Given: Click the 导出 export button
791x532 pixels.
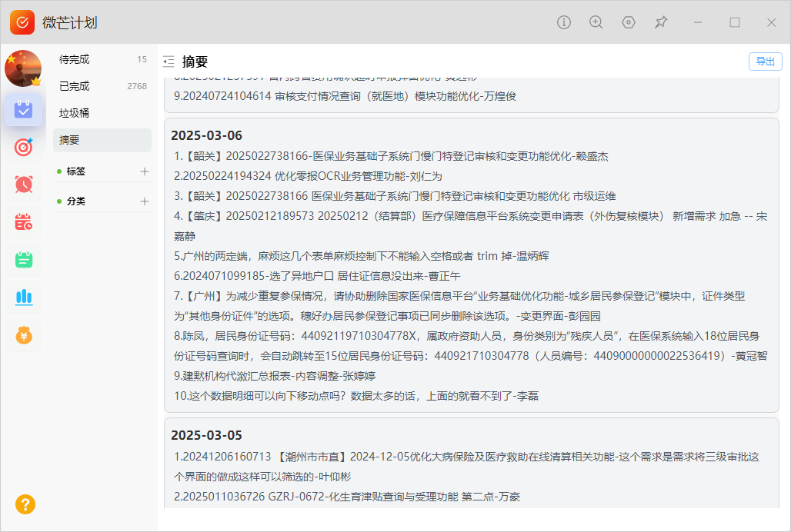Looking at the screenshot, I should click(766, 62).
